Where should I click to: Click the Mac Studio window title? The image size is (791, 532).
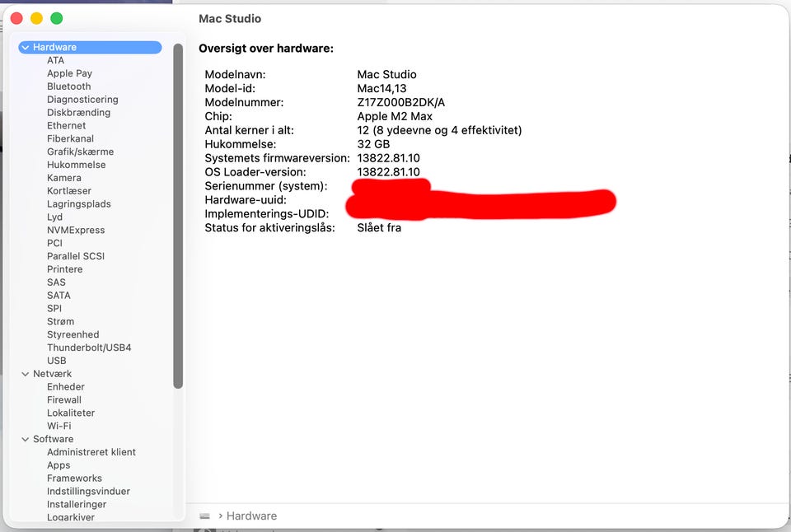coord(230,19)
